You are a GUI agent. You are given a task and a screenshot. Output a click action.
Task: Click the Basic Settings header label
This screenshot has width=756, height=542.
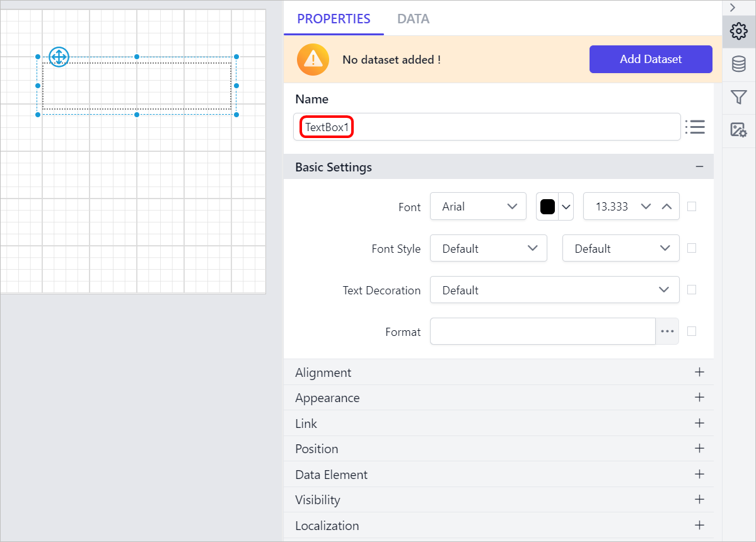[333, 167]
